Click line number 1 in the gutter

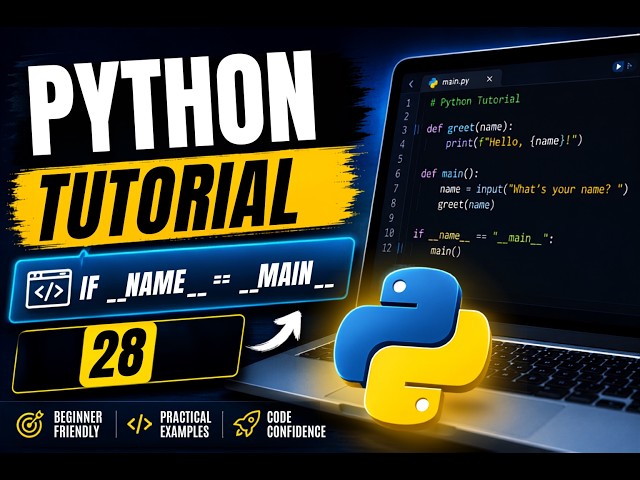[408, 104]
